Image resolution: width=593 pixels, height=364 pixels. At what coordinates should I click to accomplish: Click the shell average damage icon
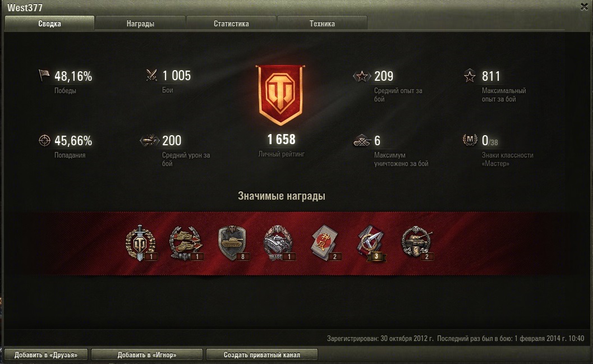click(149, 140)
